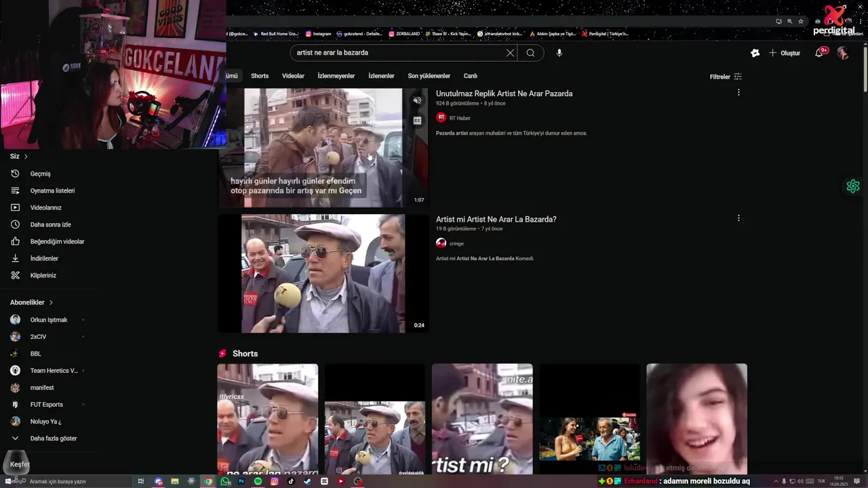
Task: Select the Shorts filter chip
Action: click(260, 76)
